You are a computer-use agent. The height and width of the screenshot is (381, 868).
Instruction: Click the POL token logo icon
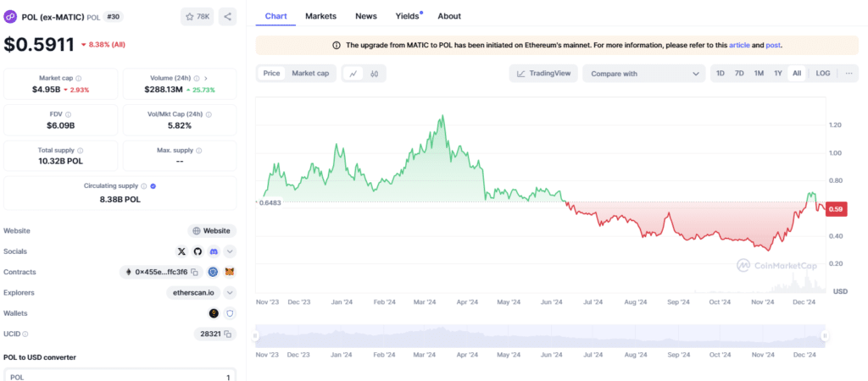[x=10, y=17]
